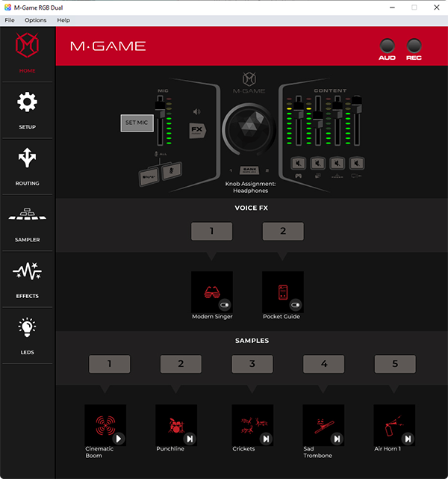448x479 pixels.
Task: Click the FX button near mic
Action: tap(197, 129)
